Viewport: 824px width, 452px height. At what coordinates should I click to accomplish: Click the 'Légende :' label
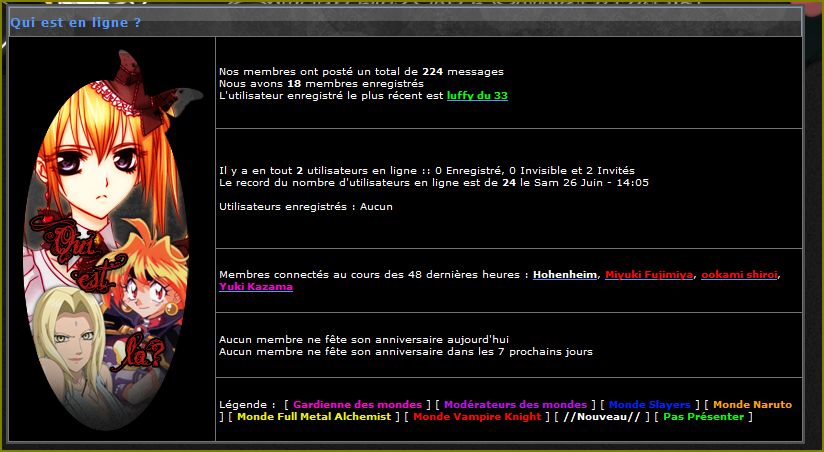[x=248, y=405]
